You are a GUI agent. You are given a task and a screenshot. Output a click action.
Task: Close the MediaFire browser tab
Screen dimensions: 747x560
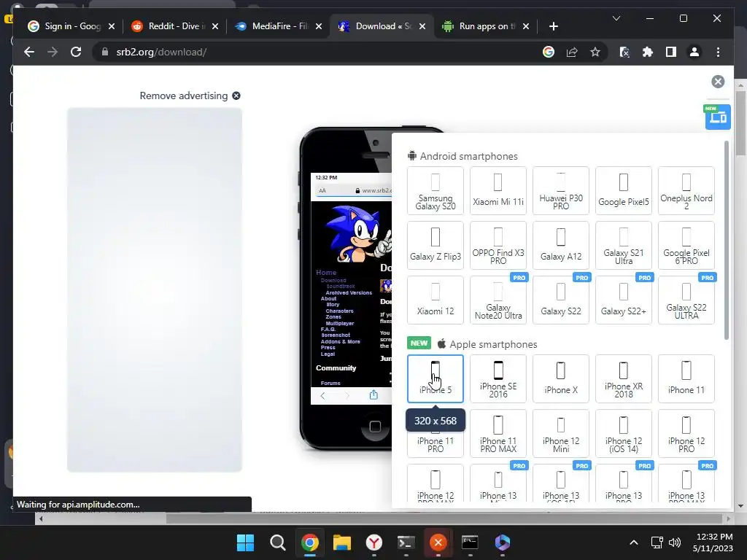[319, 26]
